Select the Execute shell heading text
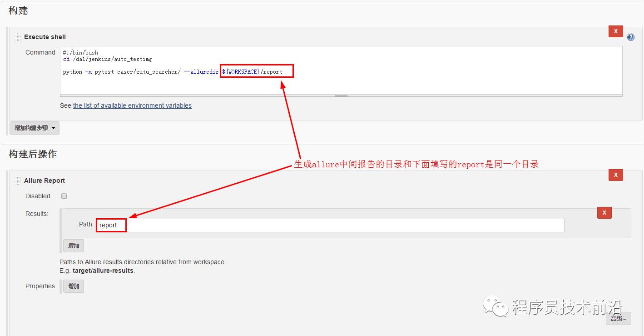Viewport: 644px width, 336px height. [45, 37]
